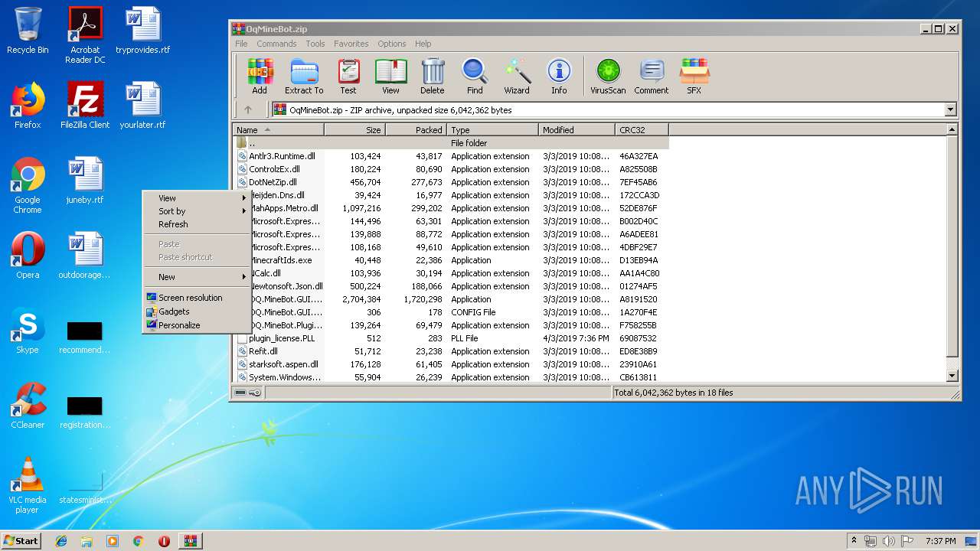Screen dimensions: 980x551
Task: Select the Firefox desktop icon
Action: coord(28,105)
